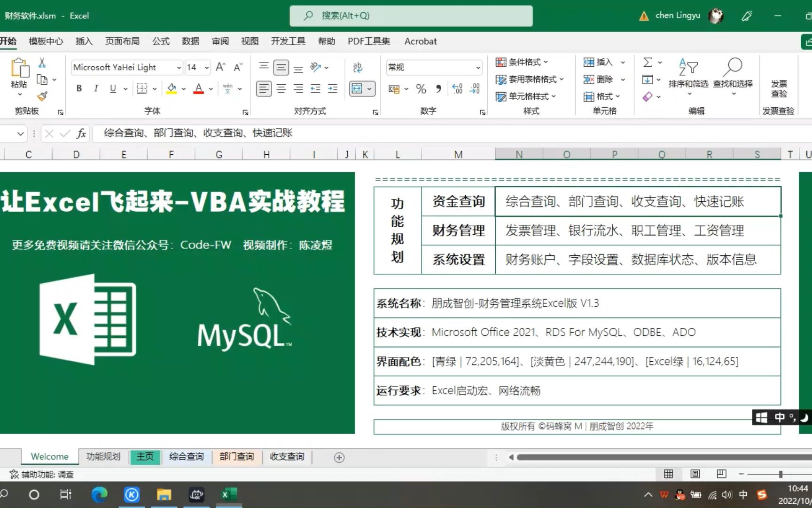Open the 公式 ribbon tab
Image resolution: width=812 pixels, height=508 pixels.
161,41
